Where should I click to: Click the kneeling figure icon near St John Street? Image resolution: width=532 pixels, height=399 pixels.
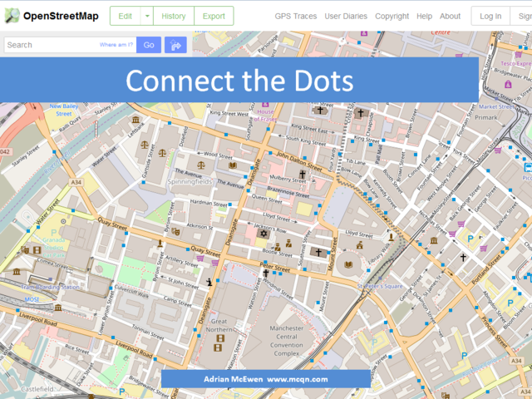tap(209, 282)
